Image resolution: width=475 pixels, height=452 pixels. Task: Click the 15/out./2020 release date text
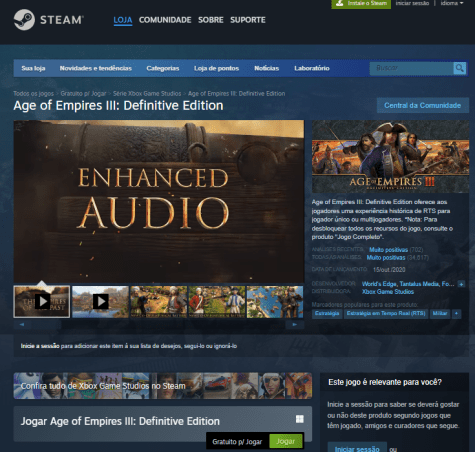tap(389, 269)
